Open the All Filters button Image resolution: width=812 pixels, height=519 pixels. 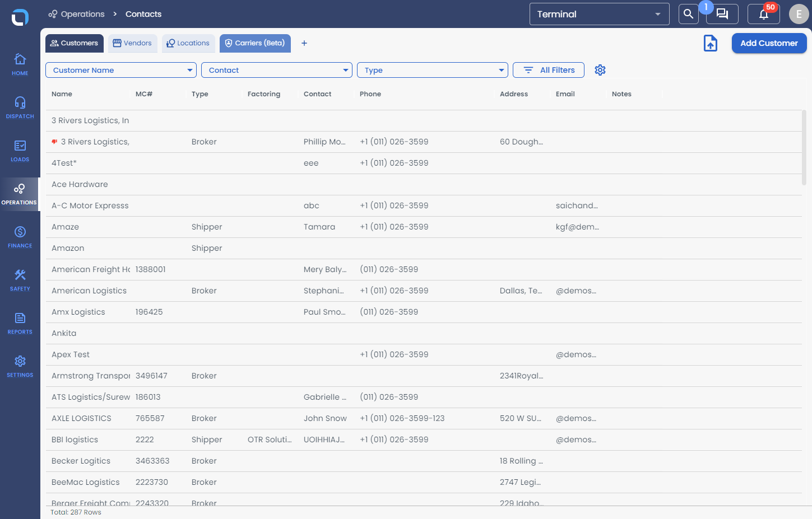(x=549, y=70)
